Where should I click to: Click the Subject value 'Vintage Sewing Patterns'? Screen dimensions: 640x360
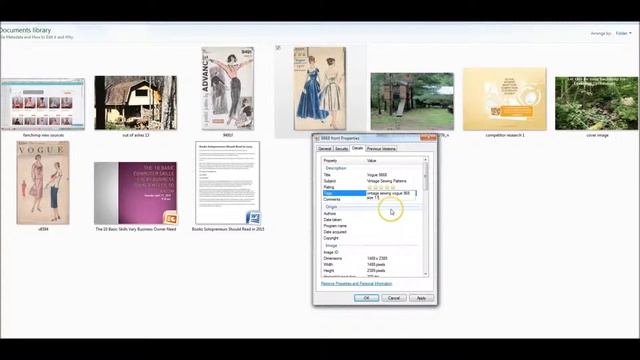pos(387,181)
